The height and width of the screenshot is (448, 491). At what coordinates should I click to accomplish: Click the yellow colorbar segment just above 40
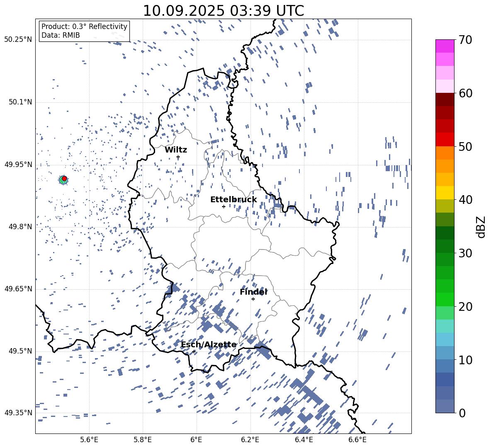point(445,193)
